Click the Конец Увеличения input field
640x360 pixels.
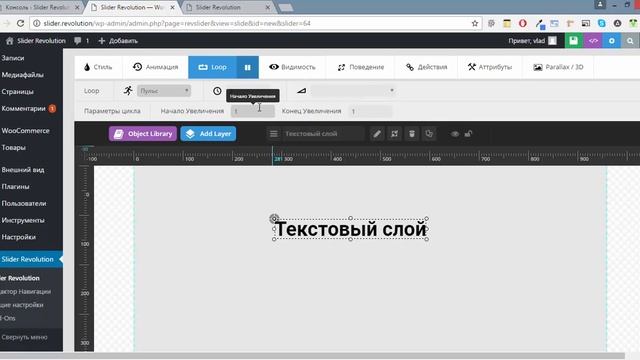(370, 111)
